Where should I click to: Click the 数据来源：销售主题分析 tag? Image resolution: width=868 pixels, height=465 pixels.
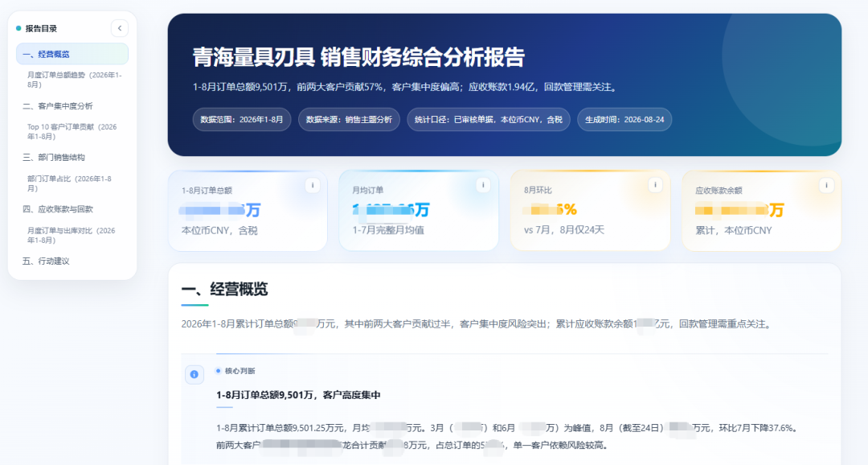click(350, 120)
